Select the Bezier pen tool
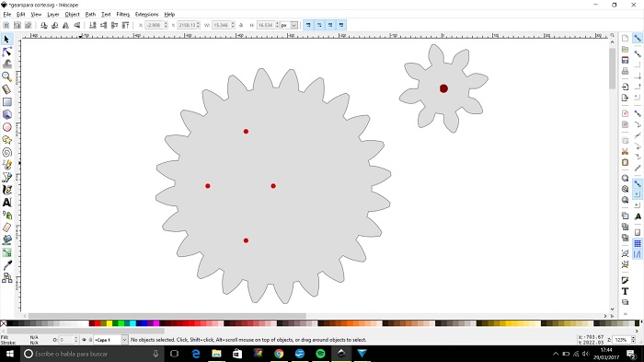644x362 pixels. click(6, 177)
